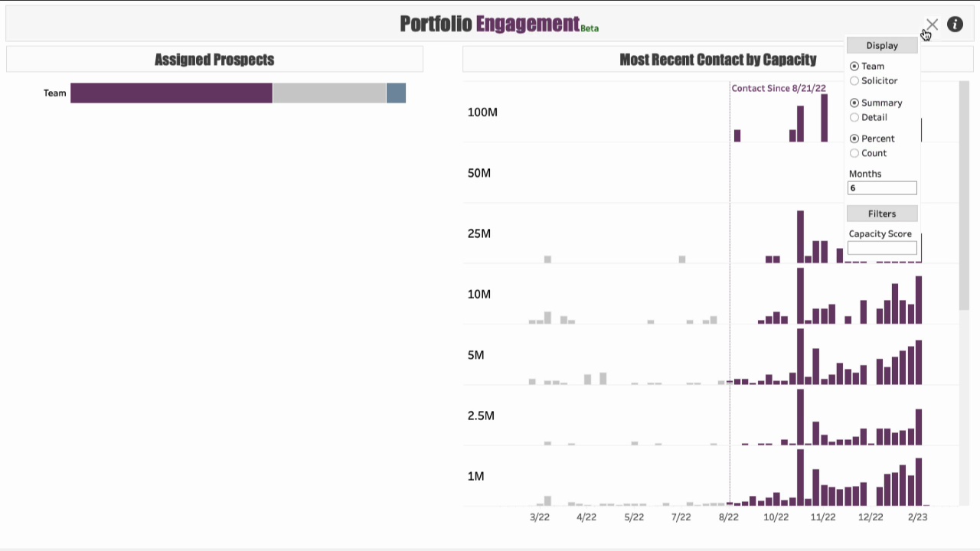Click the Months input field
Viewport: 980px width, 551px height.
click(x=882, y=188)
